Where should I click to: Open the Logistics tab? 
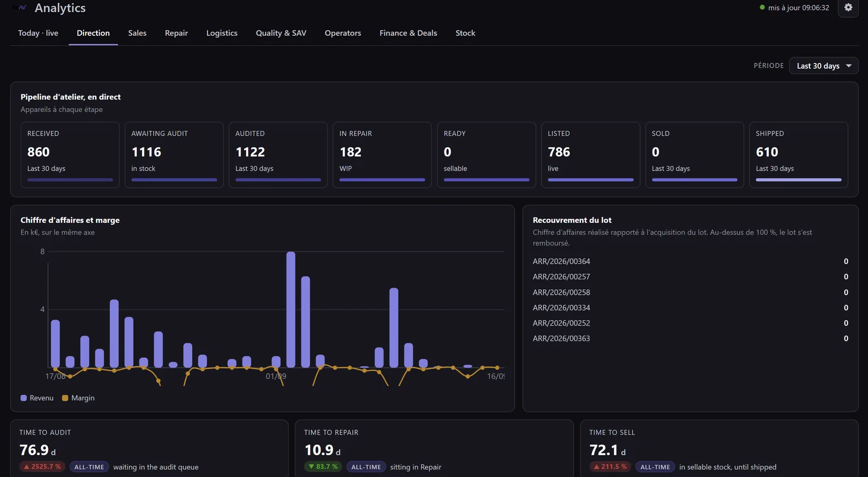(222, 33)
